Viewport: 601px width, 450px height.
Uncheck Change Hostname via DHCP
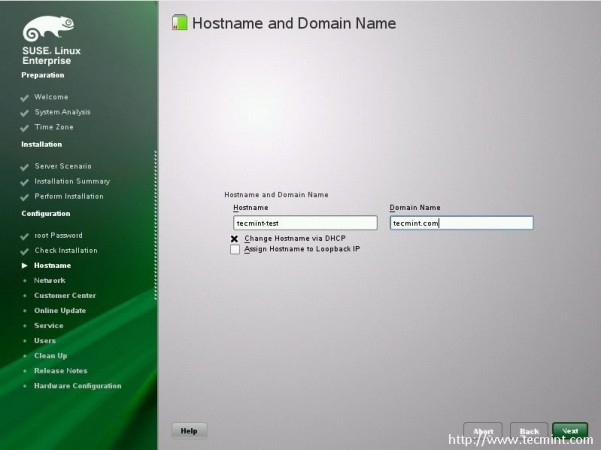pyautogui.click(x=235, y=239)
